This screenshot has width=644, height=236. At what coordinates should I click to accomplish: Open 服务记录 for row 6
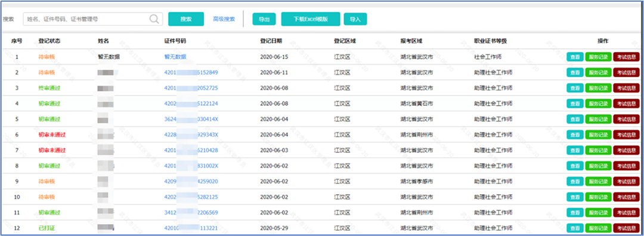pyautogui.click(x=599, y=134)
